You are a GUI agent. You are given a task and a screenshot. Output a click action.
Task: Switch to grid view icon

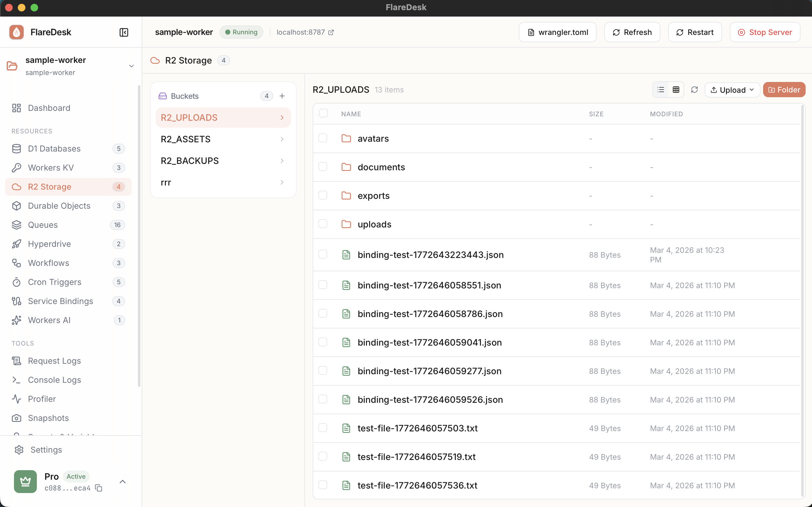tap(676, 90)
